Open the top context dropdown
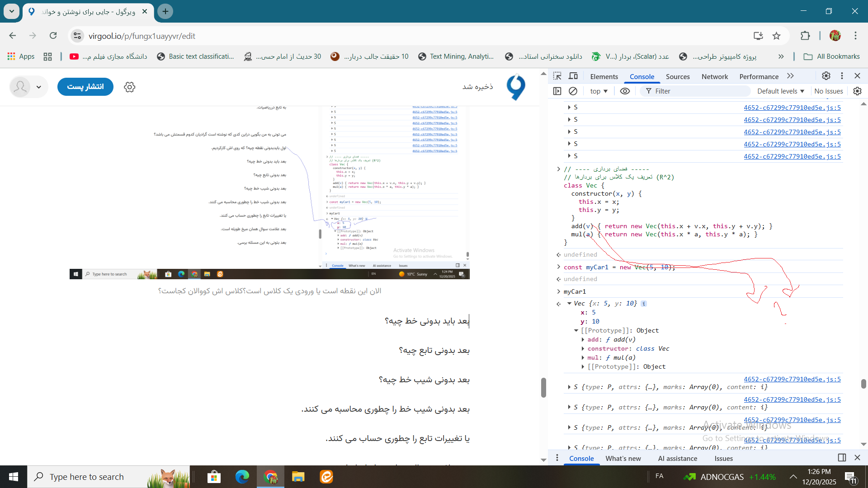Screen dimensions: 868x488 coord(599,91)
